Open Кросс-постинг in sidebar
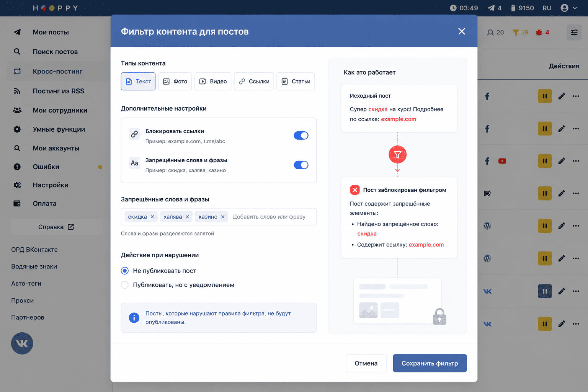Viewport: 588px width, 392px height. point(57,71)
